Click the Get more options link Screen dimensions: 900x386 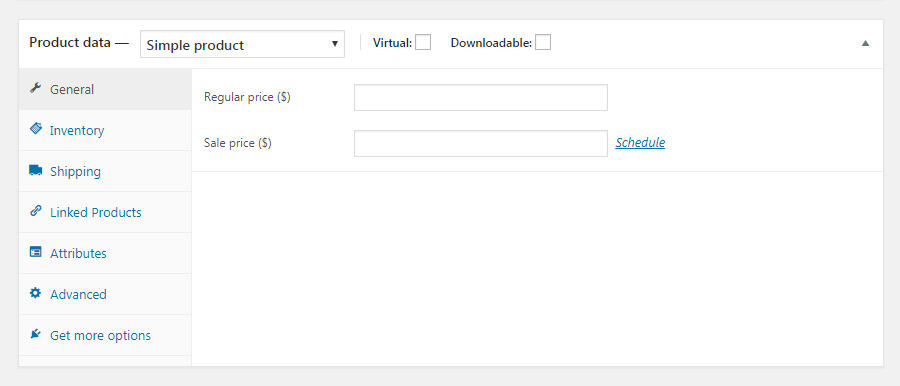click(100, 335)
